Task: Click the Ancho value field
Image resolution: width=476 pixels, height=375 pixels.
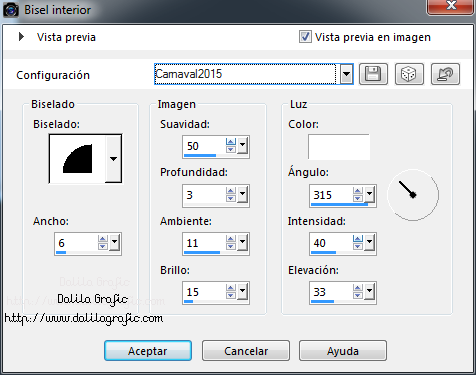Action: point(76,243)
